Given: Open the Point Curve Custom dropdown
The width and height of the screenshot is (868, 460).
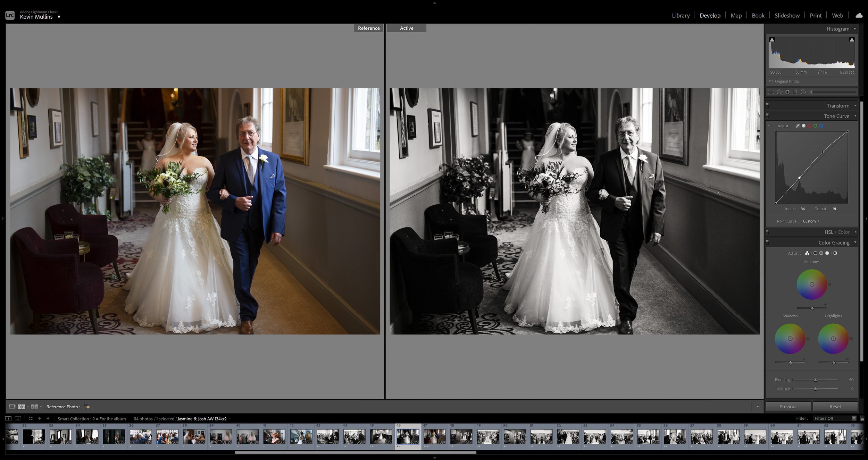Looking at the screenshot, I should (x=810, y=221).
